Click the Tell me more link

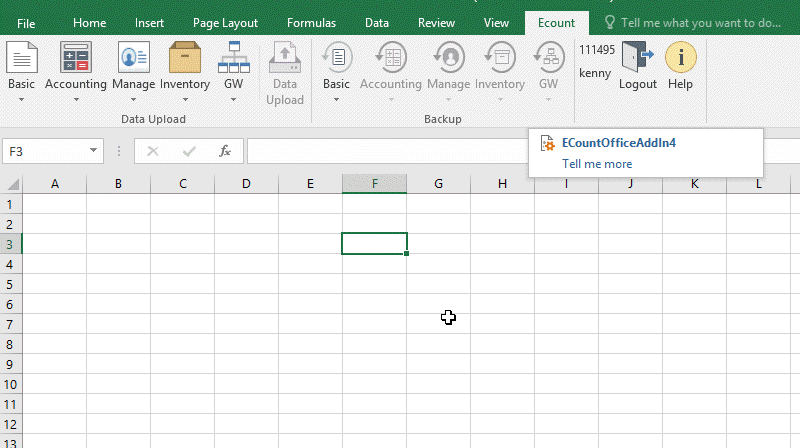click(x=597, y=164)
